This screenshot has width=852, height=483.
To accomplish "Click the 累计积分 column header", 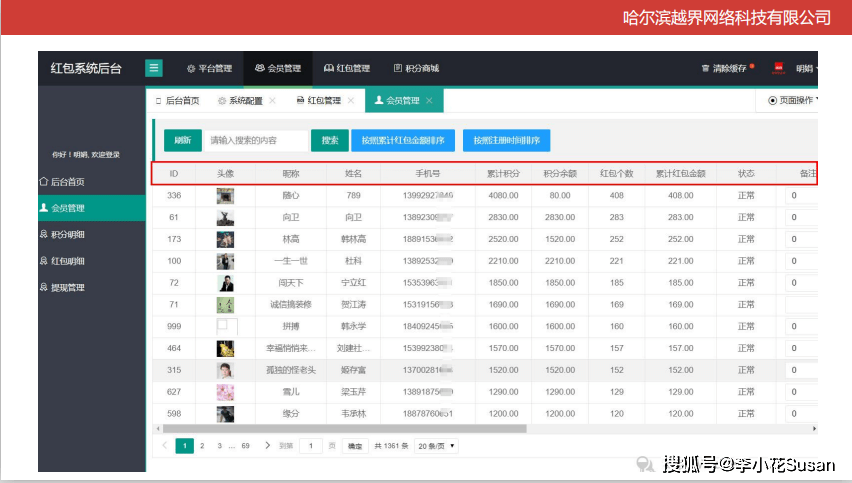I will pyautogui.click(x=503, y=173).
